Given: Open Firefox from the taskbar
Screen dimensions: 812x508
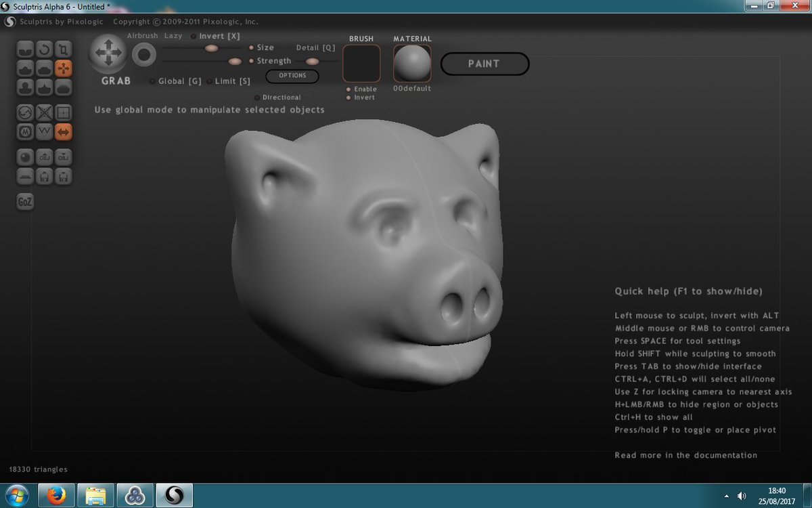Looking at the screenshot, I should tap(58, 495).
